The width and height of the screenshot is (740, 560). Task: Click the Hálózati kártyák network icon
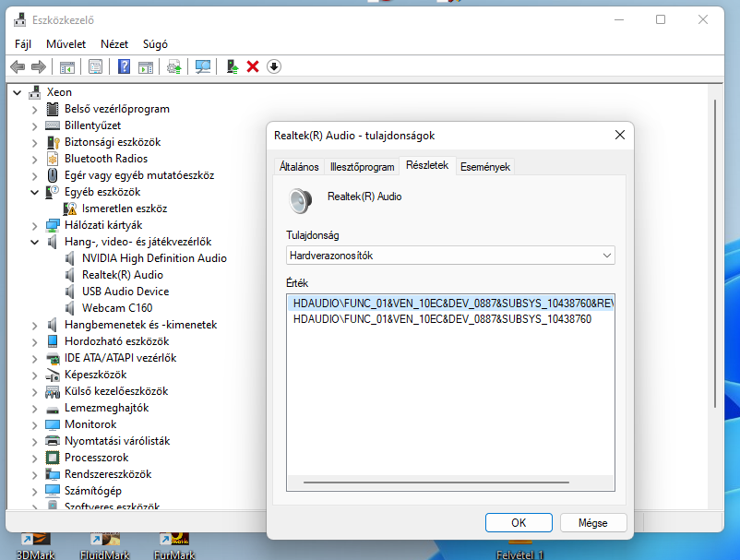53,225
